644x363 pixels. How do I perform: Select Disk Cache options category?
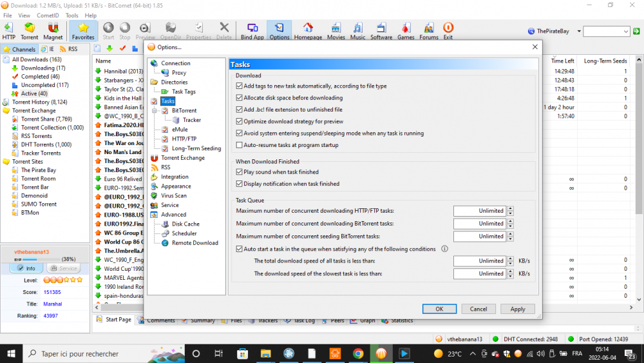(x=185, y=224)
